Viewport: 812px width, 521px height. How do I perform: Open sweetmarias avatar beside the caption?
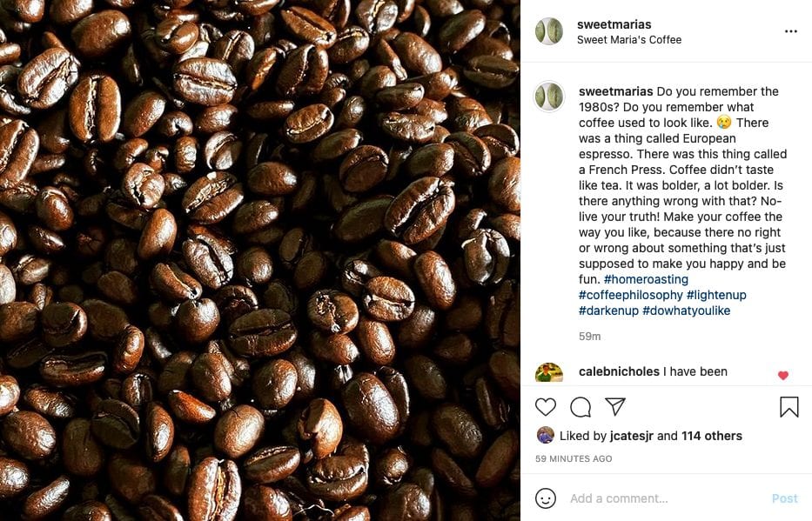pos(549,97)
